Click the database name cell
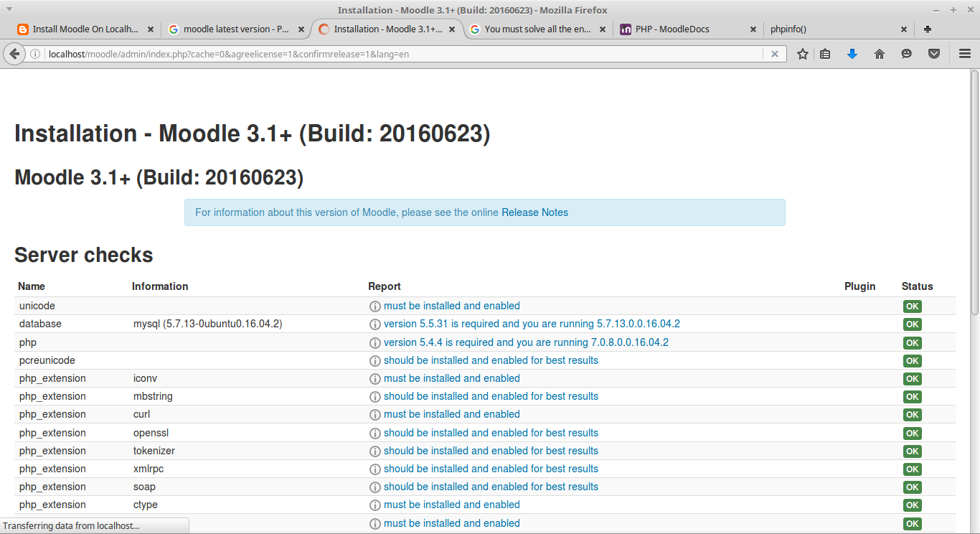Image resolution: width=980 pixels, height=534 pixels. (x=40, y=324)
